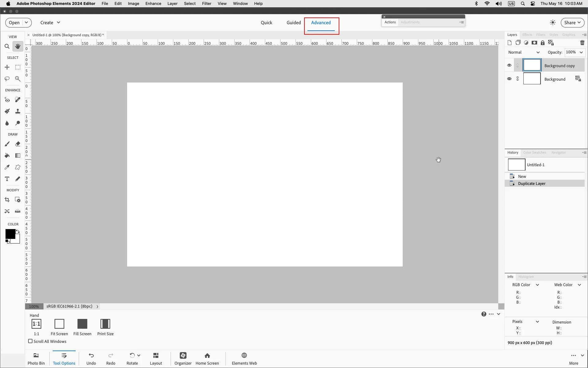The height and width of the screenshot is (368, 588).
Task: Select the Zoom tool
Action: click(7, 46)
